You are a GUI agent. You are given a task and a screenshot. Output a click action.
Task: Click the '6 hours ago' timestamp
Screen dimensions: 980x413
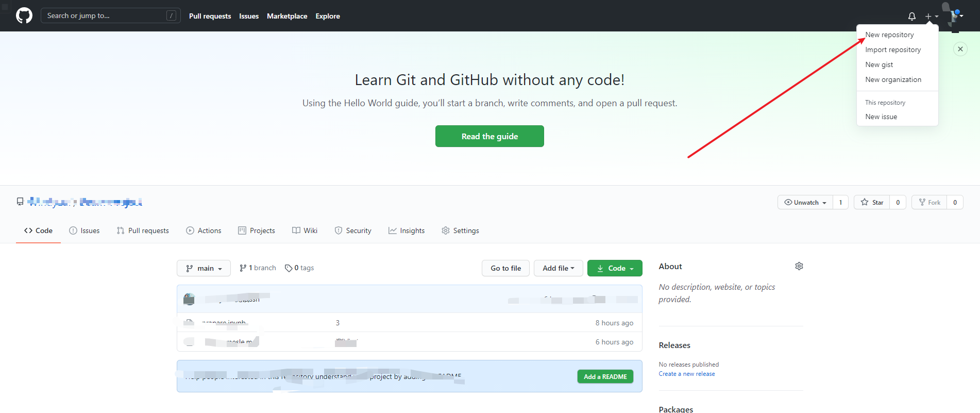(x=614, y=342)
